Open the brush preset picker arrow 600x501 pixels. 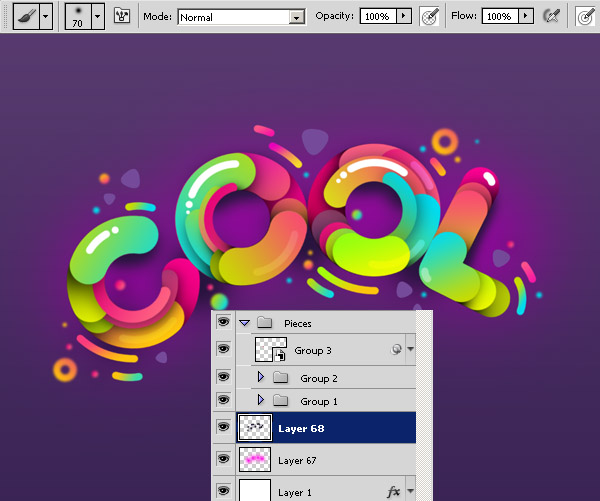point(98,16)
